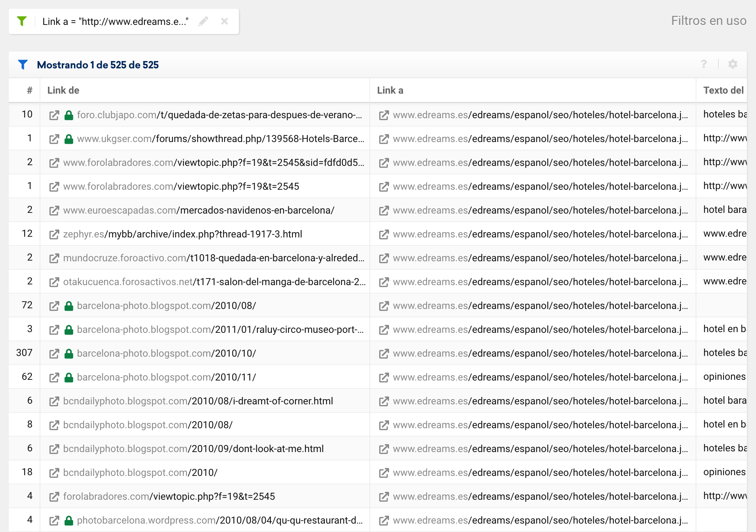This screenshot has width=756, height=532.
Task: Click the 'Link a' column header
Action: [390, 90]
